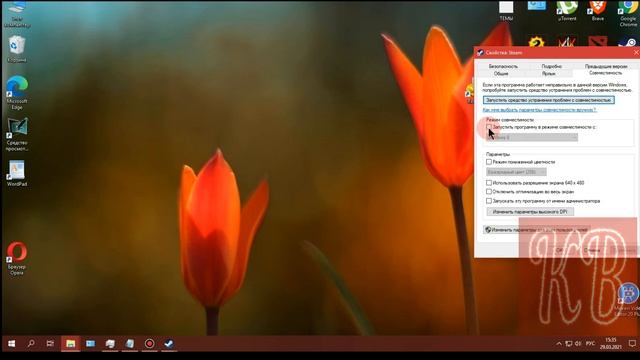
Task: Open the Recycle Bin desktop icon
Action: [16, 49]
